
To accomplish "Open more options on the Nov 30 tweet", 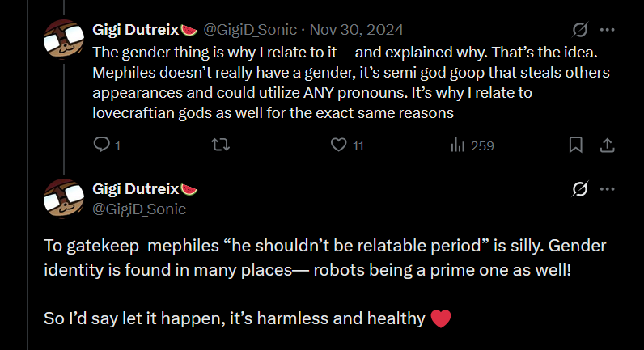I will pyautogui.click(x=607, y=31).
